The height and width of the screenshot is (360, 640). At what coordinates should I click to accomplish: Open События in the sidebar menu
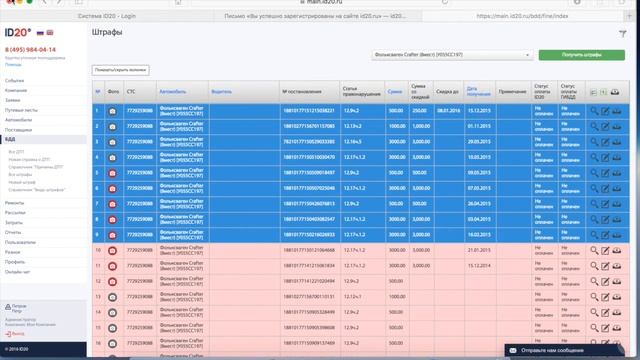pyautogui.click(x=14, y=81)
